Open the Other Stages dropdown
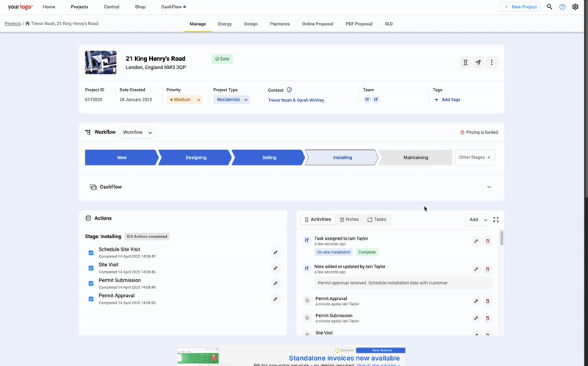This screenshot has width=588, height=366. pyautogui.click(x=475, y=157)
